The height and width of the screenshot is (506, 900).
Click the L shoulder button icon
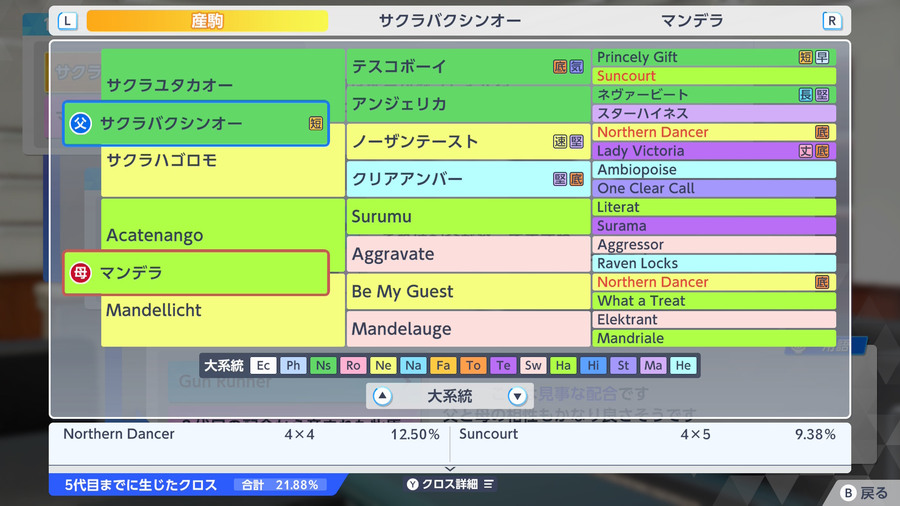pyautogui.click(x=67, y=21)
